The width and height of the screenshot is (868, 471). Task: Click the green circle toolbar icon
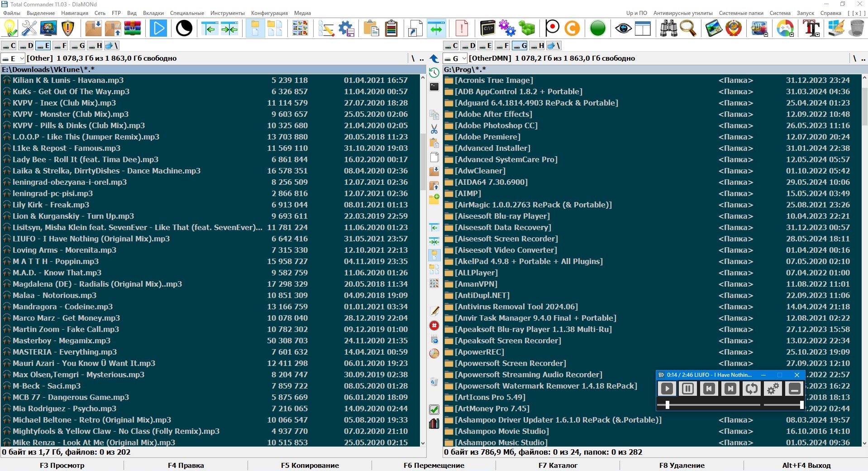(x=598, y=28)
